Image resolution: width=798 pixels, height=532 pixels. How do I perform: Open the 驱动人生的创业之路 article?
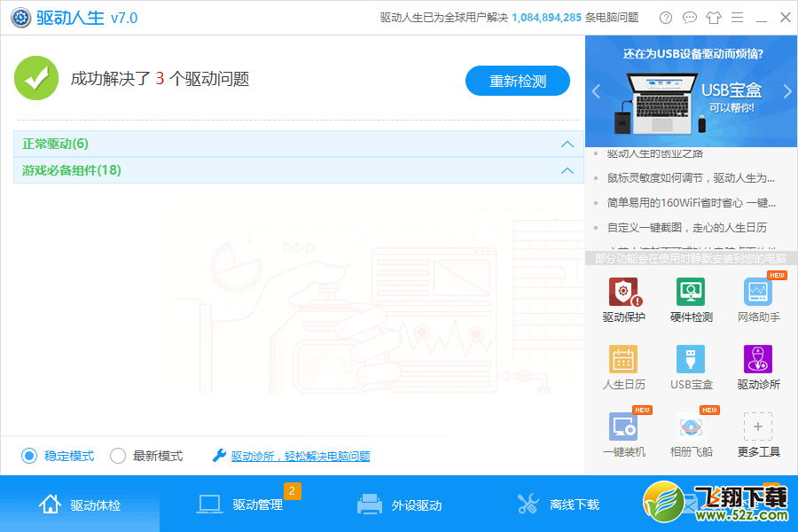tap(655, 153)
